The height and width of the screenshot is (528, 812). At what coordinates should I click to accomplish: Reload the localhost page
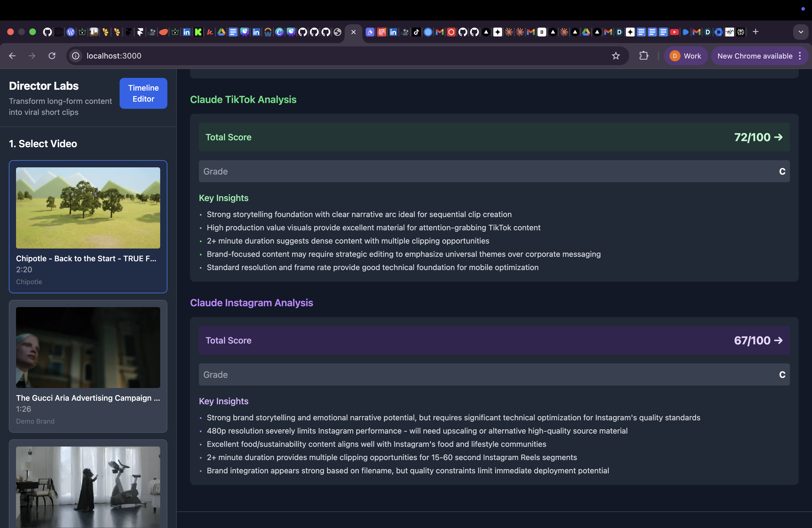(x=52, y=56)
